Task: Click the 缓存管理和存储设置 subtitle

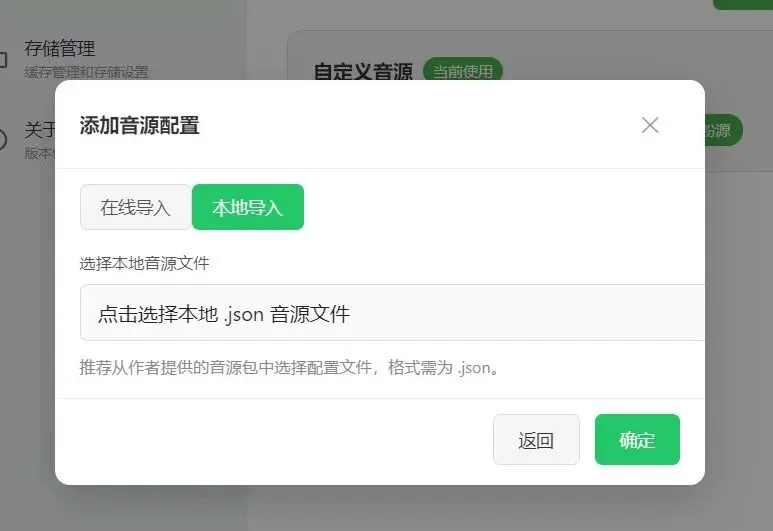Action: (x=86, y=72)
